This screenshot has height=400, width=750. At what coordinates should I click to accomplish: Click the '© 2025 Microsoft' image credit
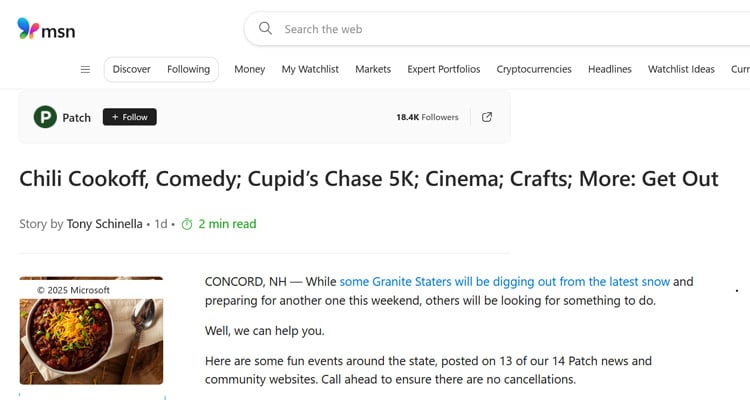pos(74,290)
